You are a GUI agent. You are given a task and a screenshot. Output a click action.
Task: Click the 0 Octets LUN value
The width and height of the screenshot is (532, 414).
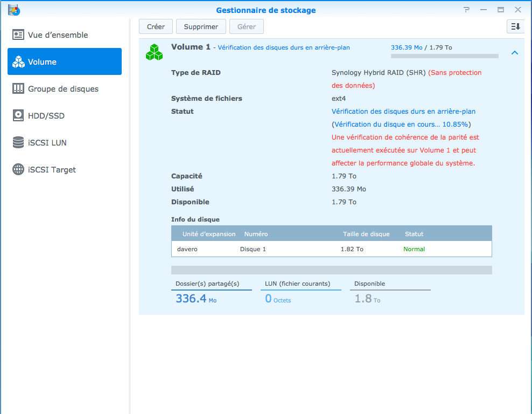tap(278, 299)
